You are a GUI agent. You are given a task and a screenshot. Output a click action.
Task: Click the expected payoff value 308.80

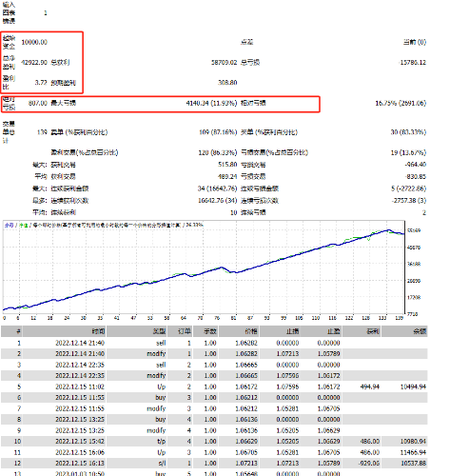[227, 83]
